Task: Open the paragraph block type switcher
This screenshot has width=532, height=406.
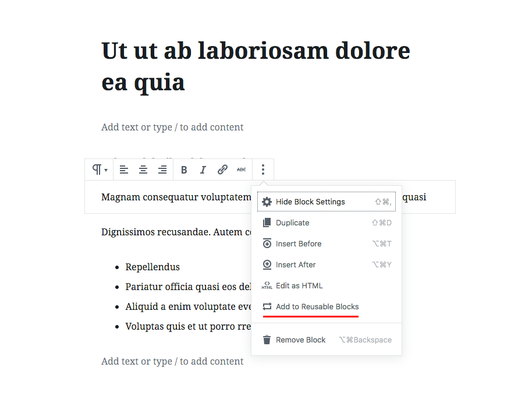Action: tap(100, 170)
